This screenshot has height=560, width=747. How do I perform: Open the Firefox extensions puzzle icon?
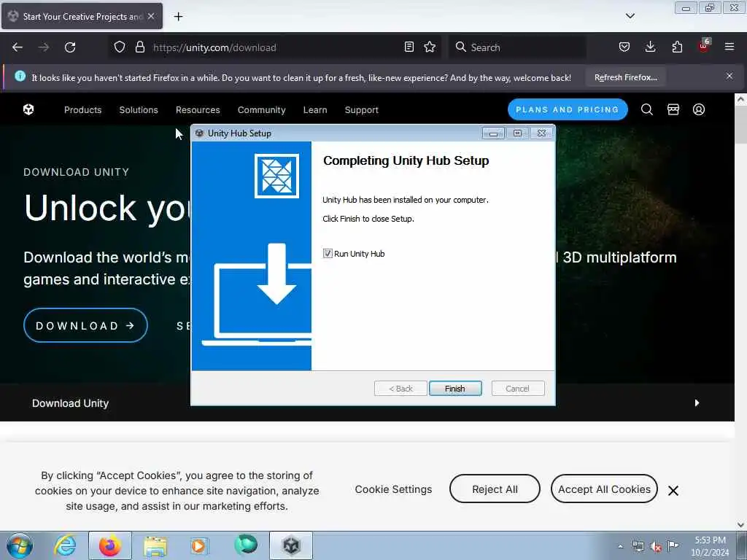coord(677,47)
